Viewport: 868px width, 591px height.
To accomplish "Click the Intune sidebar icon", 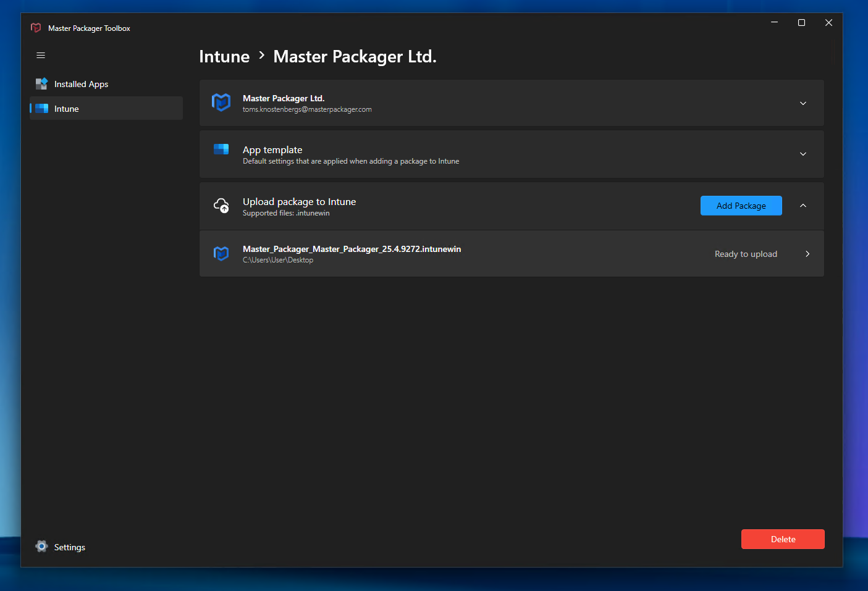I will [41, 109].
